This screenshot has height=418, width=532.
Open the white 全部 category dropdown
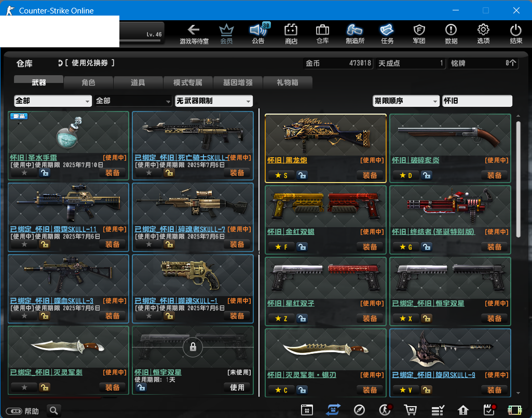[53, 101]
